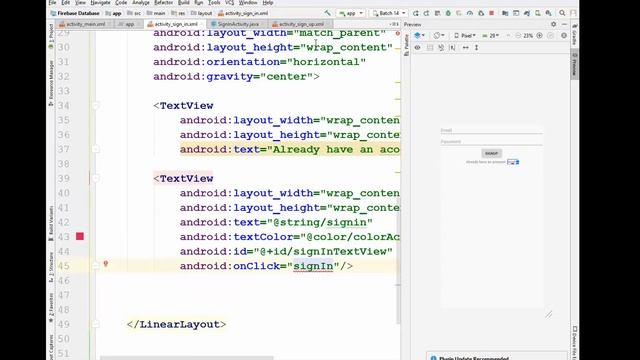
Task: Click the horizontal scrollbar under the editor
Action: pyautogui.click(x=187, y=358)
